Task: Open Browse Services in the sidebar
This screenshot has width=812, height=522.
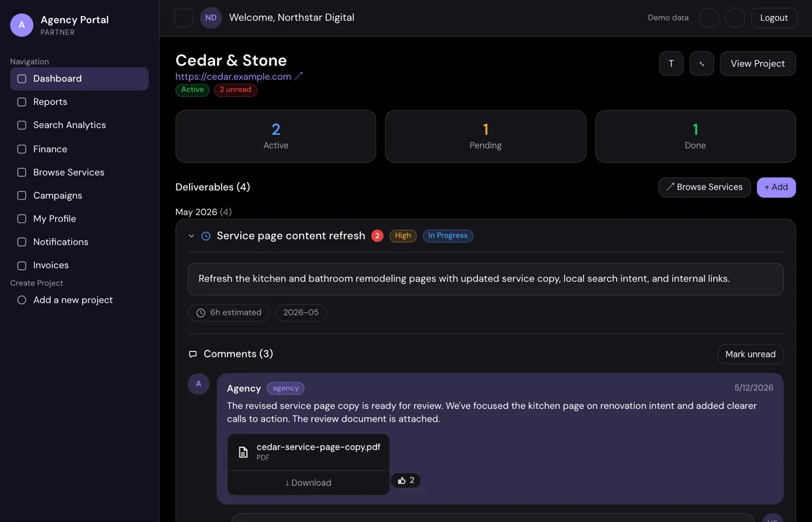Action: [x=79, y=172]
